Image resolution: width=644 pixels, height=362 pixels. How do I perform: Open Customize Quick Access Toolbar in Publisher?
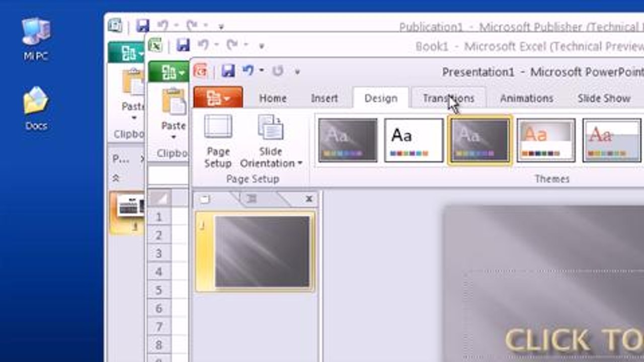coord(221,26)
